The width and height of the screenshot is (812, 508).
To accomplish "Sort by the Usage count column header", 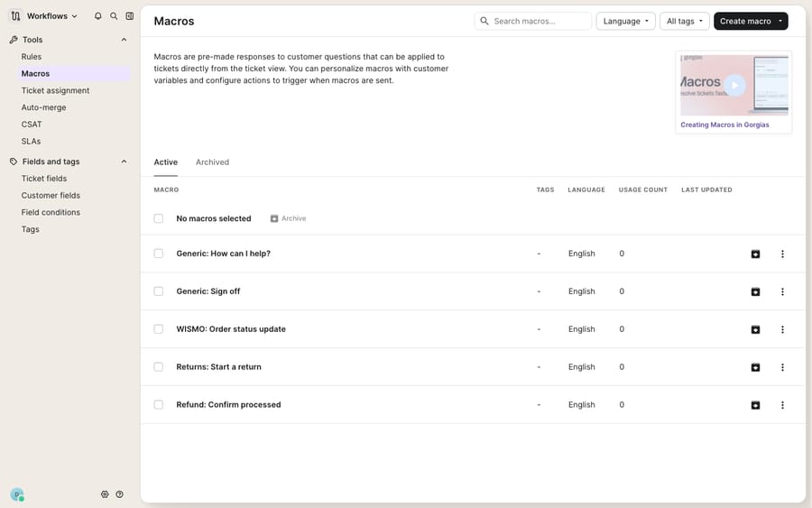I will coord(642,190).
